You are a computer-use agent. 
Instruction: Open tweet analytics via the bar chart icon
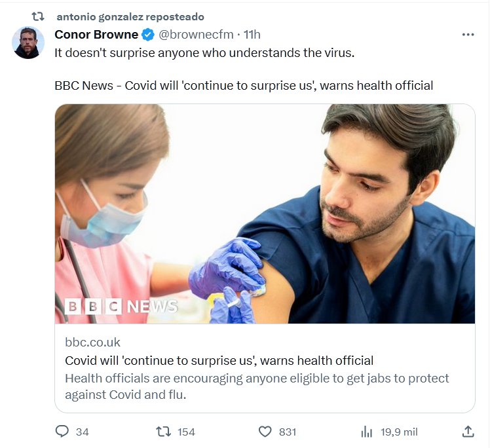point(366,432)
